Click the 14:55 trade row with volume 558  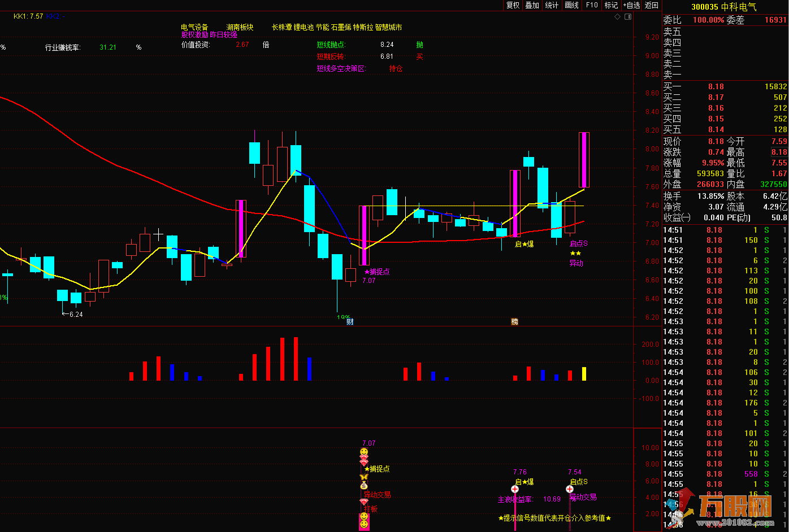click(725, 474)
